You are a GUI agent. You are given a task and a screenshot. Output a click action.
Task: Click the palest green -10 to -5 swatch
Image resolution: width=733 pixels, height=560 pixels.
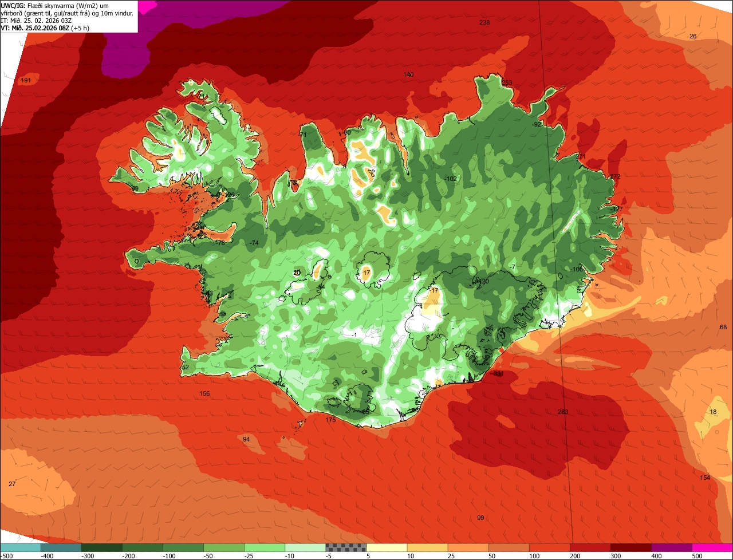[x=305, y=547]
